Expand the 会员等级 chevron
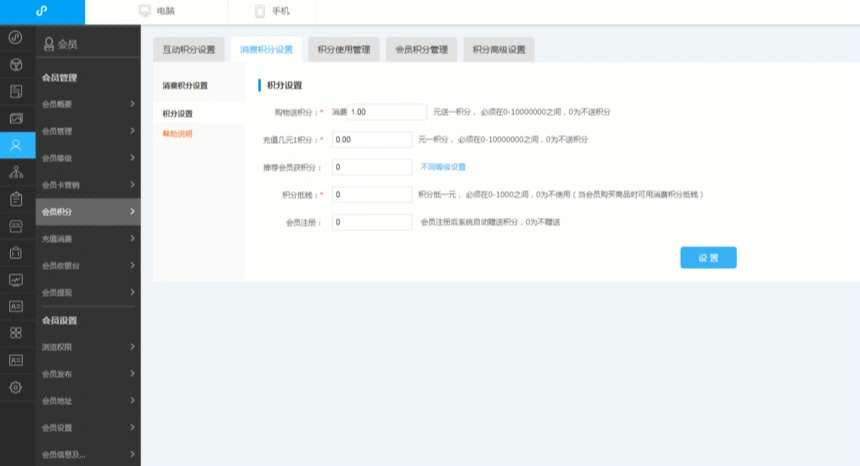 click(x=132, y=157)
